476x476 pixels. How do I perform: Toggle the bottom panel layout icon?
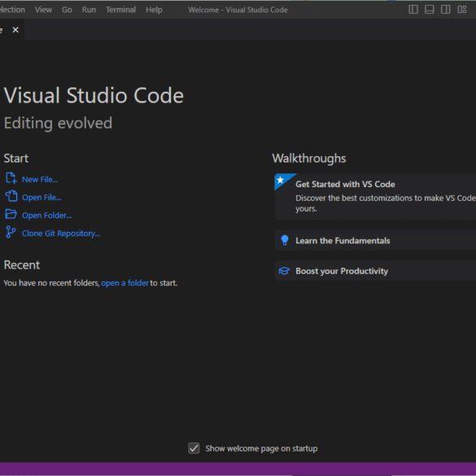coord(430,10)
